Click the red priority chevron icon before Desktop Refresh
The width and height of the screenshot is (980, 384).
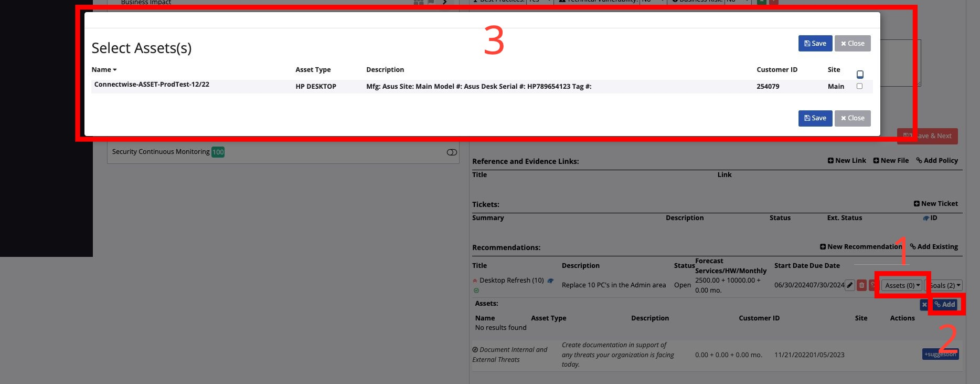(x=475, y=281)
